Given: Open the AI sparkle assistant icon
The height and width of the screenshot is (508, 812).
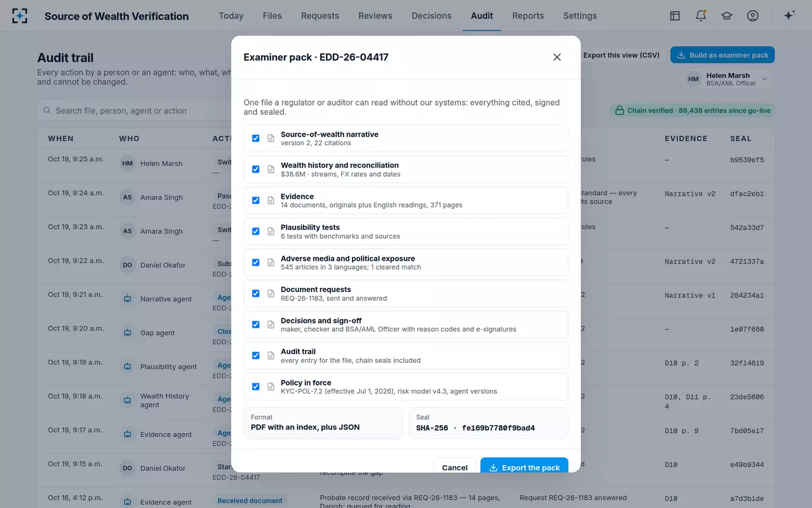Looking at the screenshot, I should 789,15.
